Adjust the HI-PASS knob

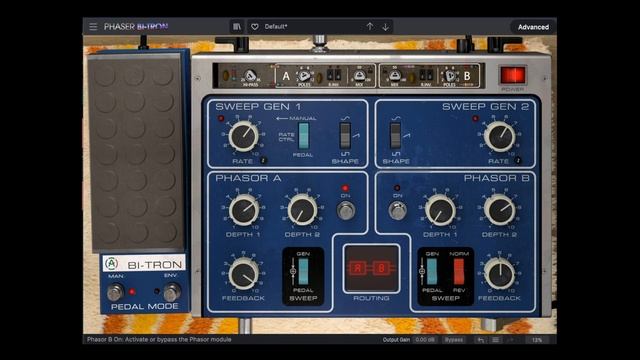pos(251,76)
